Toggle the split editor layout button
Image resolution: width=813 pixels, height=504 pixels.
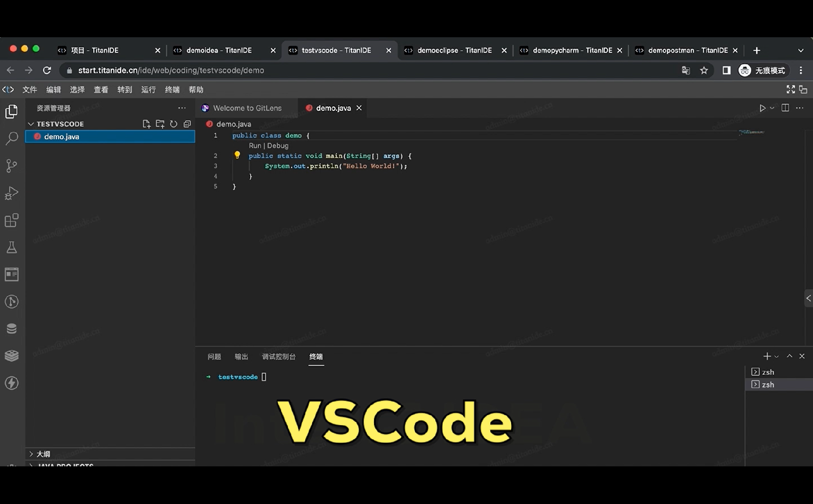(x=785, y=108)
